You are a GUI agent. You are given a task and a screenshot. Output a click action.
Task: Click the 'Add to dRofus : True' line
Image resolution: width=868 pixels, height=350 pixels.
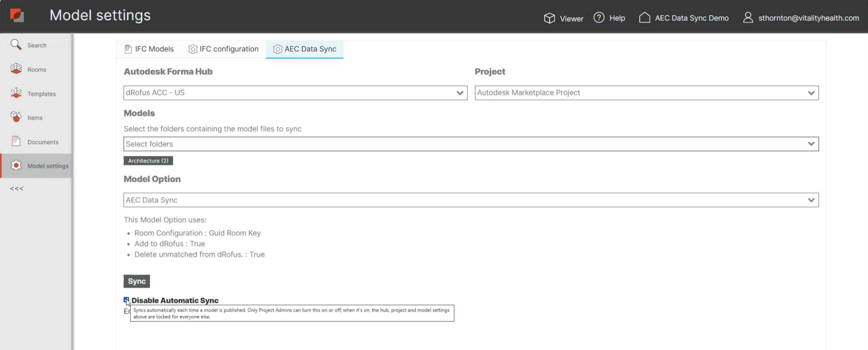[170, 244]
